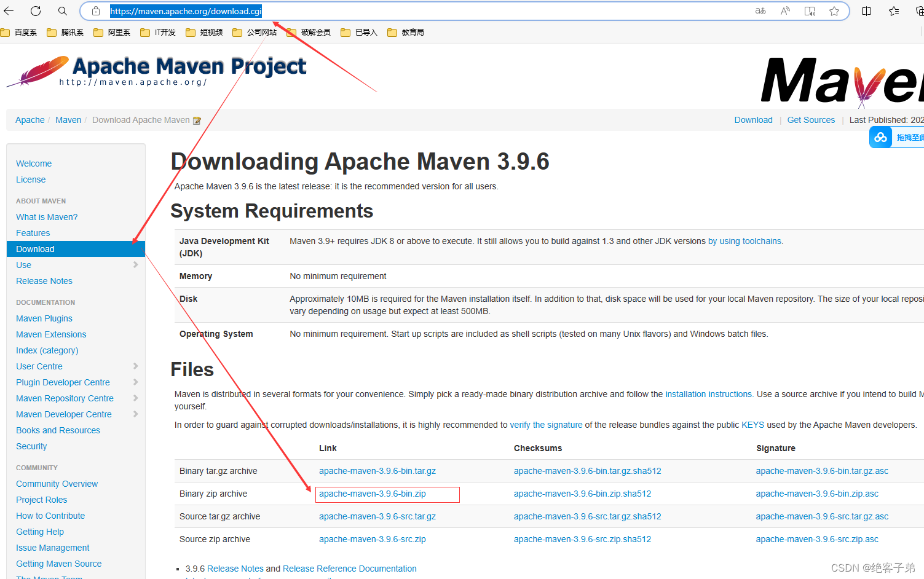
Task: Click the browser back arrow
Action: [x=9, y=11]
